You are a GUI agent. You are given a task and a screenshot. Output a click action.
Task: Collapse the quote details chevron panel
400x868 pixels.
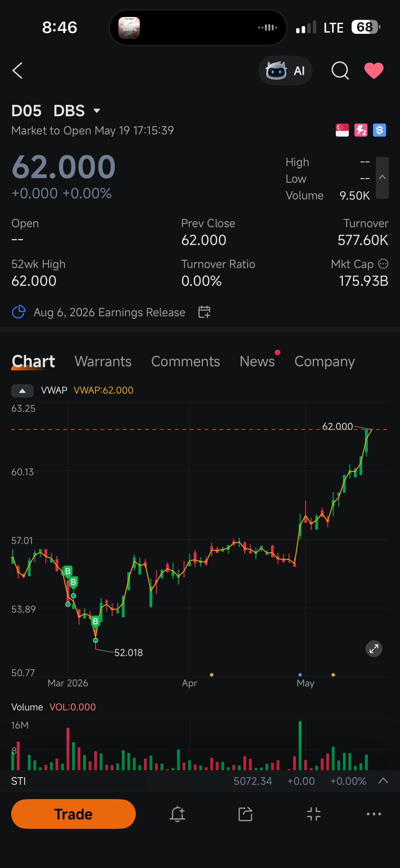click(382, 178)
